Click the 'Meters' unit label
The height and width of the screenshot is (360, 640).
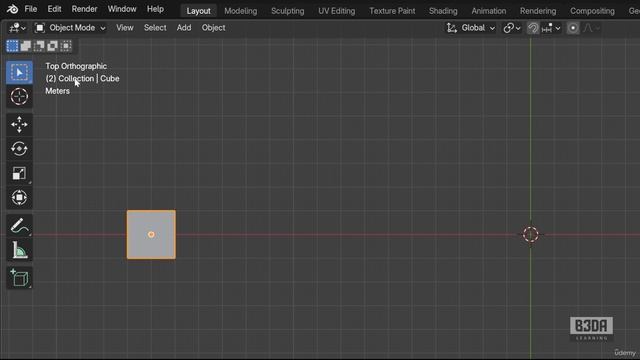pyautogui.click(x=58, y=91)
